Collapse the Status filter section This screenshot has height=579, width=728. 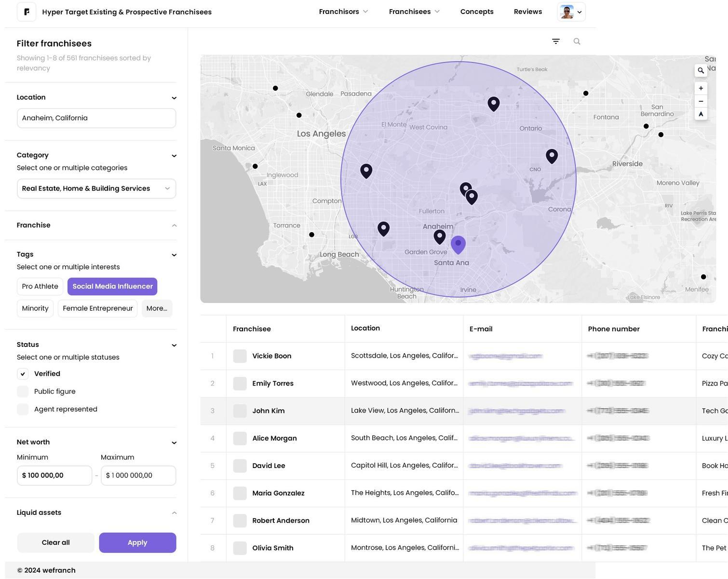click(174, 345)
